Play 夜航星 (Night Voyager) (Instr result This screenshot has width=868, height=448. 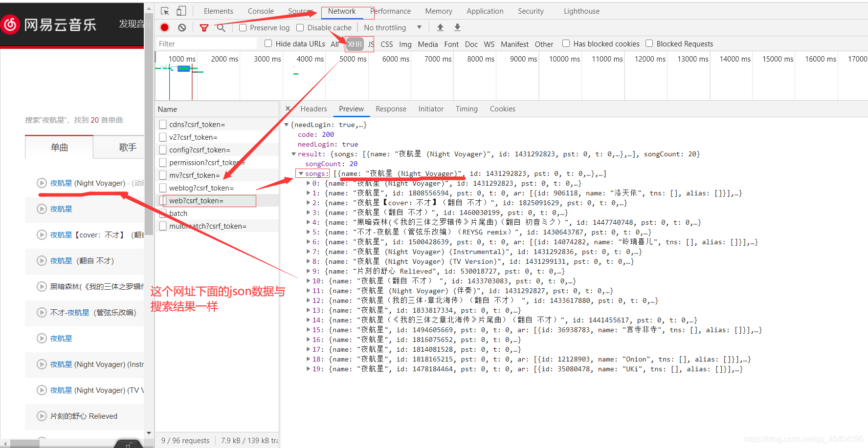click(x=42, y=364)
